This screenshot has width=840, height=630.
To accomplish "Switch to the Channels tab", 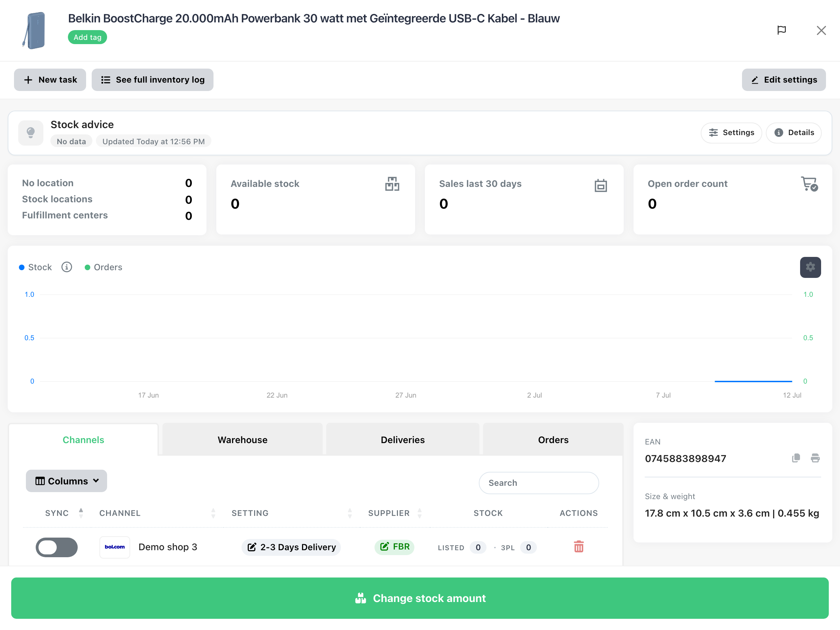I will click(83, 440).
